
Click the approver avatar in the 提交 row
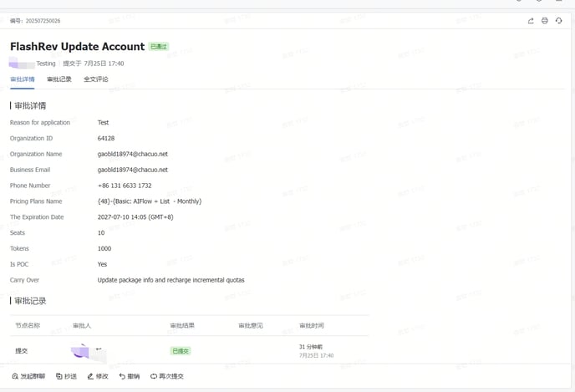click(80, 351)
